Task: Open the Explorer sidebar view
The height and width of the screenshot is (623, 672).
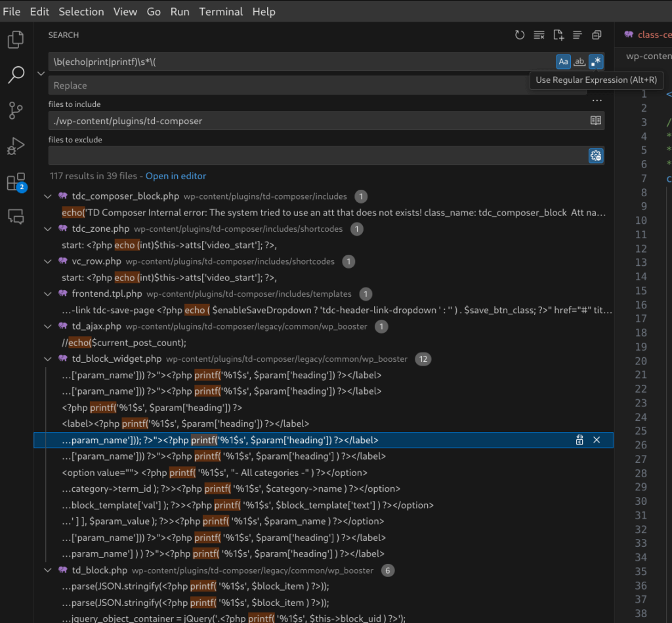Action: (16, 39)
